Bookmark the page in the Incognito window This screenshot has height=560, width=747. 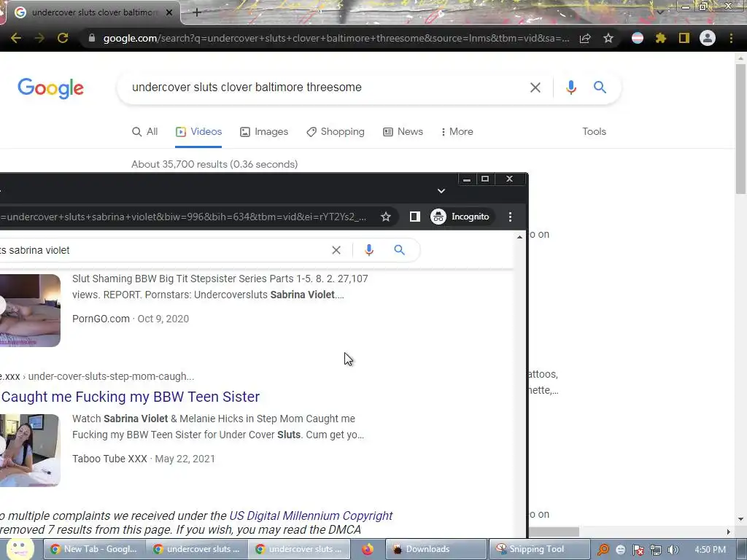pos(386,217)
